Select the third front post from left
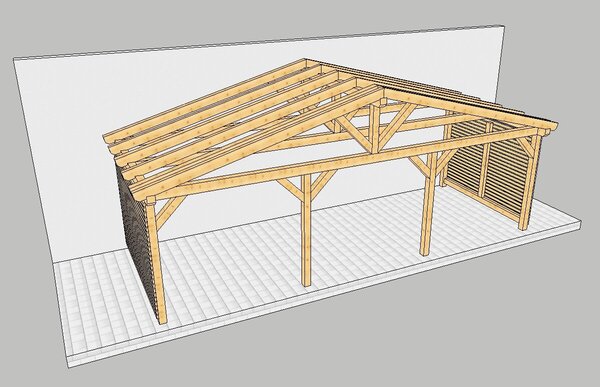Image resolution: width=600 pixels, height=387 pixels. [x=427, y=205]
